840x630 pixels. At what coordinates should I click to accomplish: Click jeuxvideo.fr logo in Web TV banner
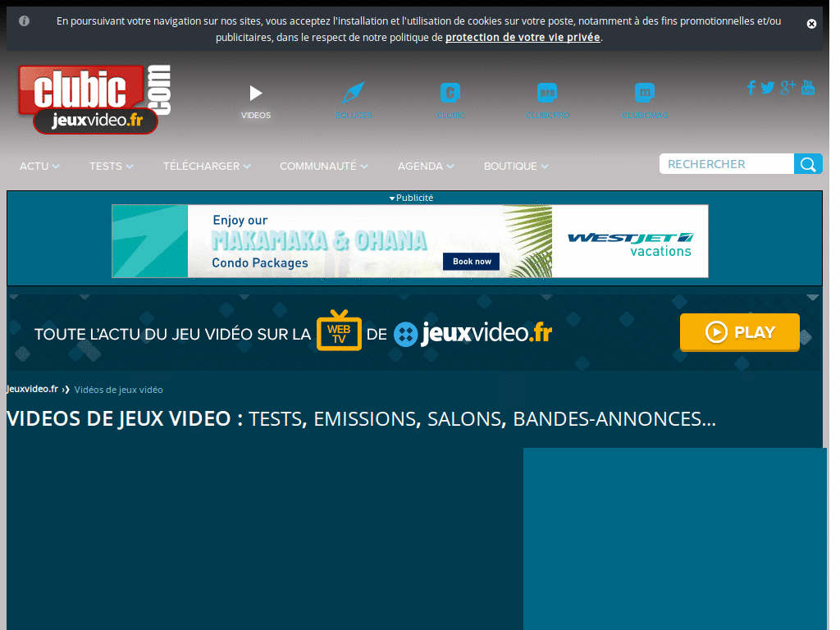click(x=473, y=333)
